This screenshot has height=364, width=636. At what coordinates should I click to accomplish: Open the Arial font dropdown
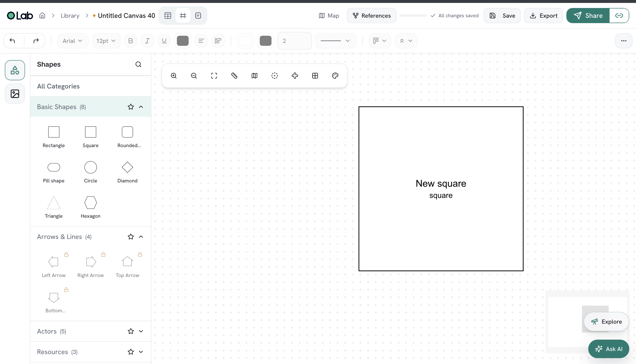pos(73,41)
